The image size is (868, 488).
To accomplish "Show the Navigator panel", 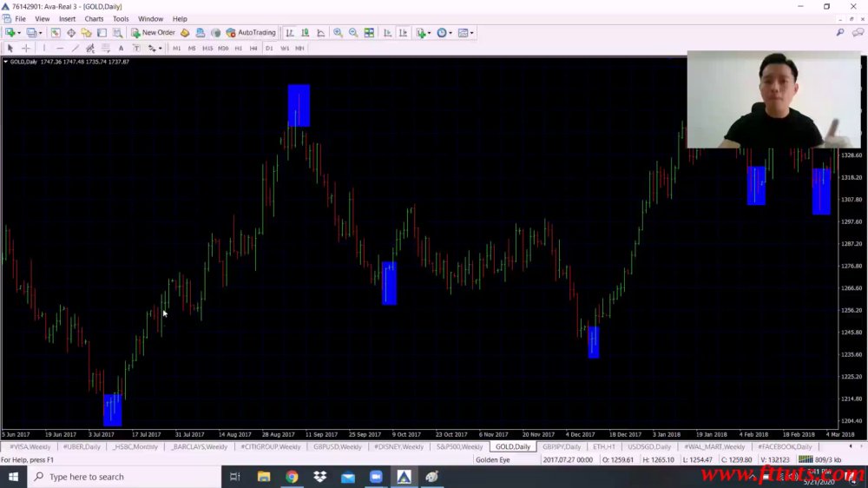I will point(86,33).
